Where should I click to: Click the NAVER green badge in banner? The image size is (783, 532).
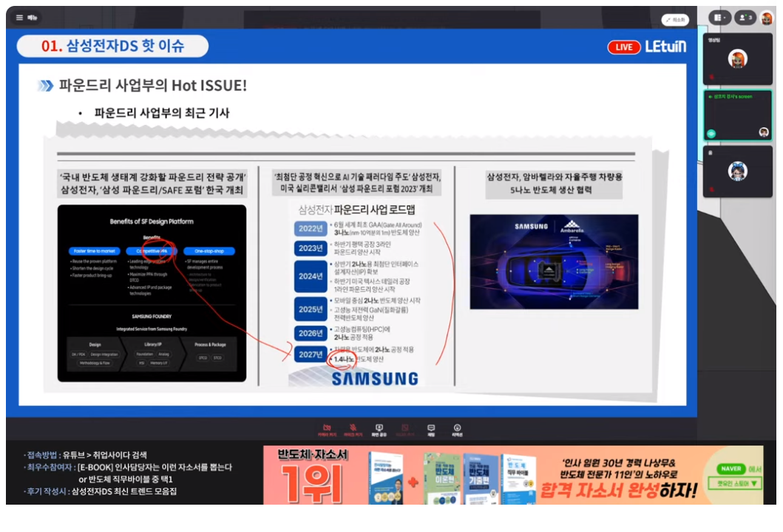pos(731,468)
